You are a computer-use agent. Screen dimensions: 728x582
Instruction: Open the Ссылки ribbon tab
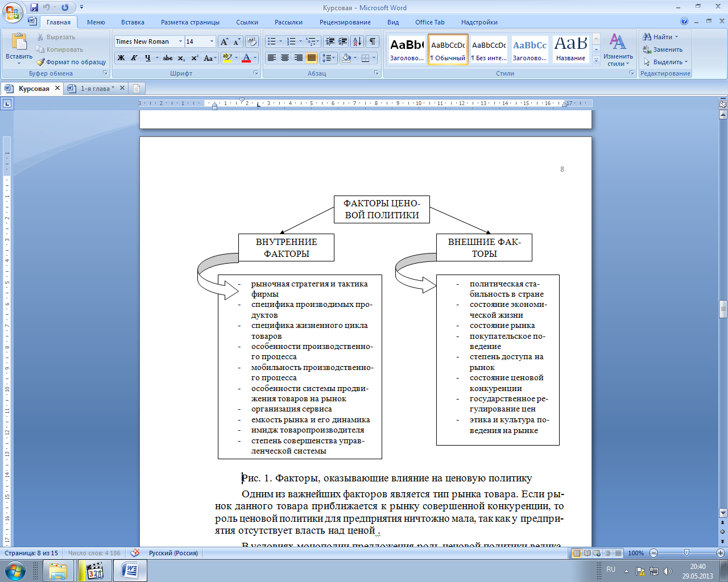click(x=247, y=22)
